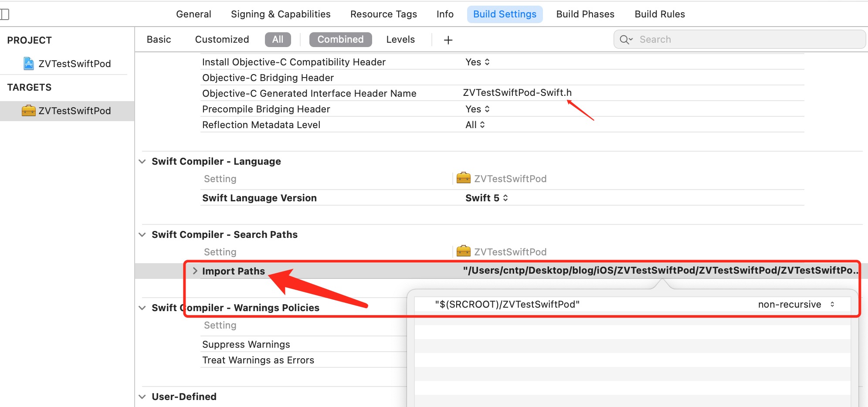Click the ZVTestSwiftPod target toolbox icon
Screen dimensions: 868x407
click(28, 111)
